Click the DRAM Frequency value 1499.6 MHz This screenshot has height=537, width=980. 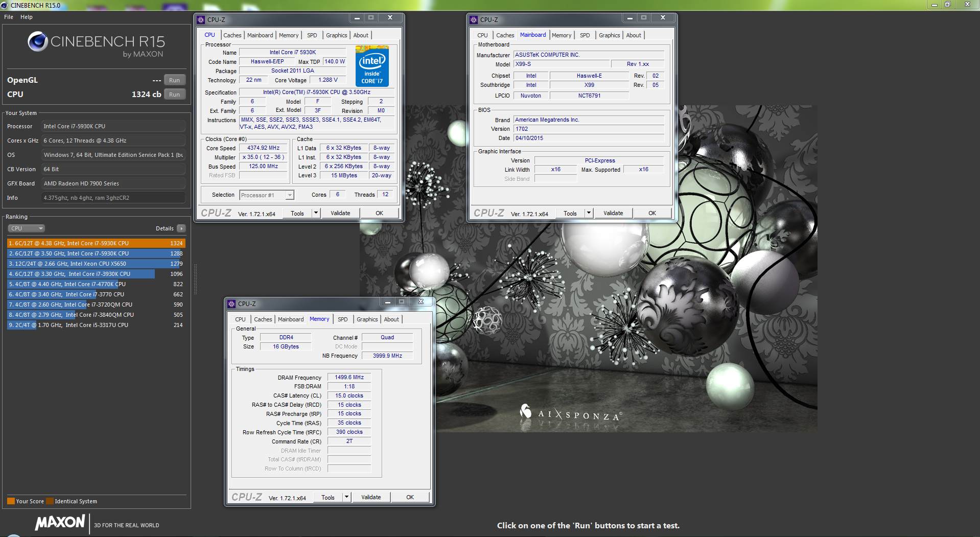(349, 378)
